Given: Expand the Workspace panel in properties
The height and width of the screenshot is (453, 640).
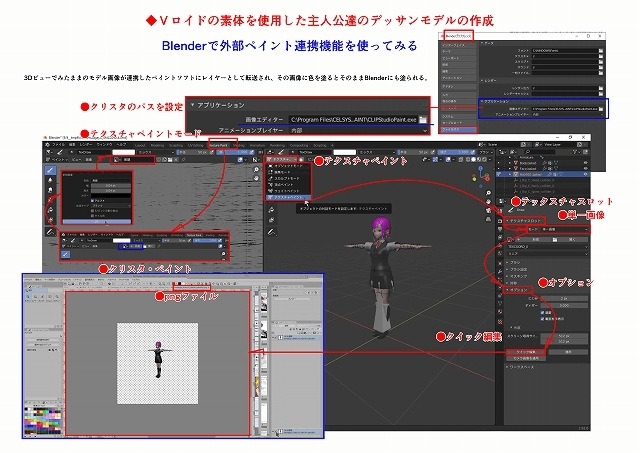Looking at the screenshot, I should pyautogui.click(x=521, y=367).
